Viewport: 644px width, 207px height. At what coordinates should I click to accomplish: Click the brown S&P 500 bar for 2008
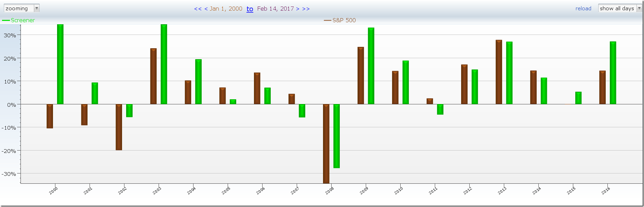tap(326, 144)
